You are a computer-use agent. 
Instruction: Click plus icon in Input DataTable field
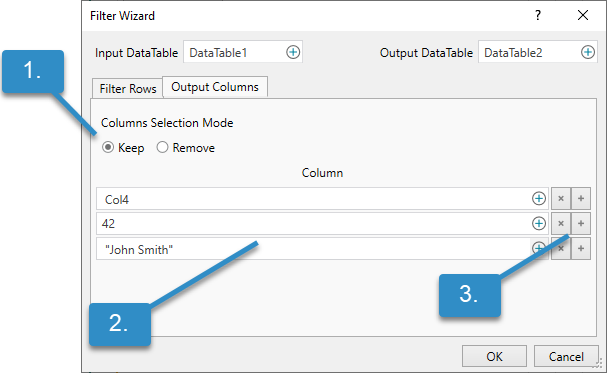[293, 52]
